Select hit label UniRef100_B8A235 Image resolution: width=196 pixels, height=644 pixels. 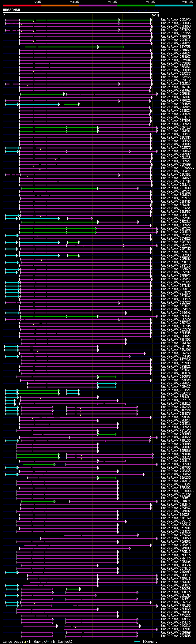176,478
